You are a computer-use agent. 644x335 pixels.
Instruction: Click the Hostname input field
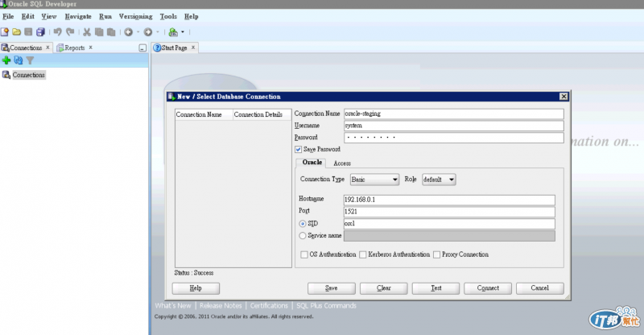tap(449, 200)
